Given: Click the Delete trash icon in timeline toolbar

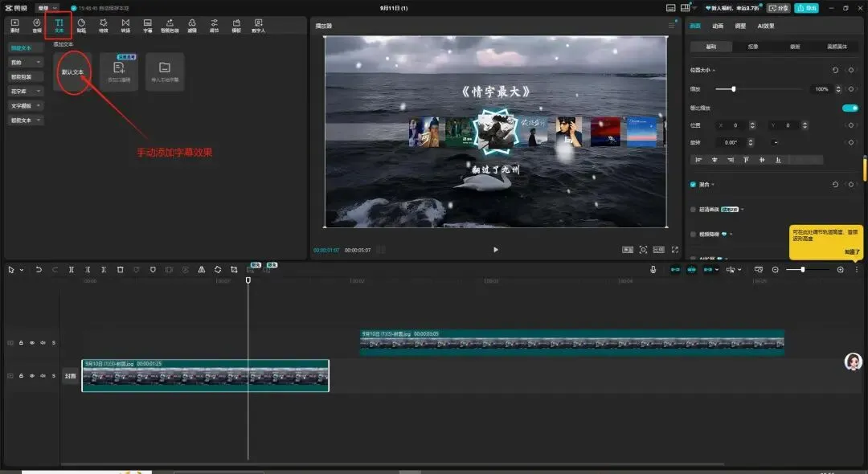Looking at the screenshot, I should [x=120, y=270].
